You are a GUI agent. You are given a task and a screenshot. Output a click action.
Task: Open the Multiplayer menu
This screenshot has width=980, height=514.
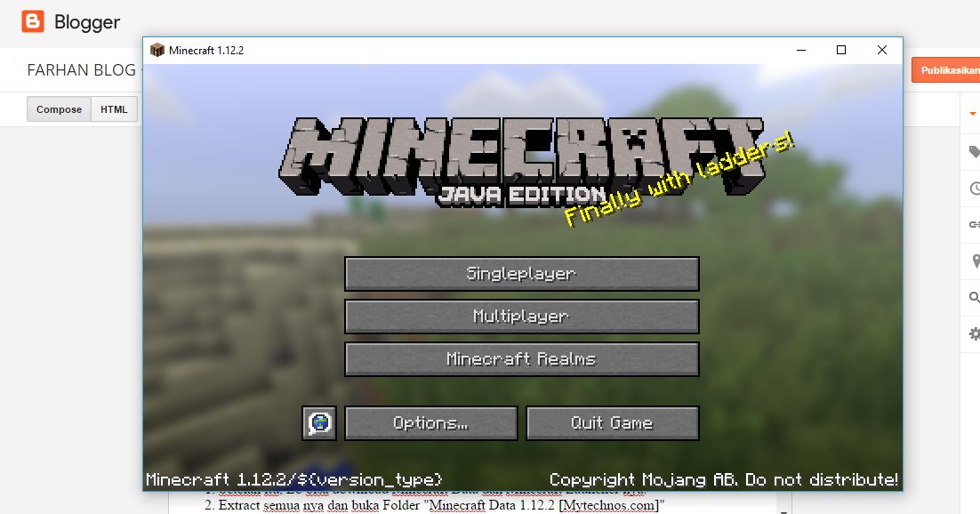522,317
